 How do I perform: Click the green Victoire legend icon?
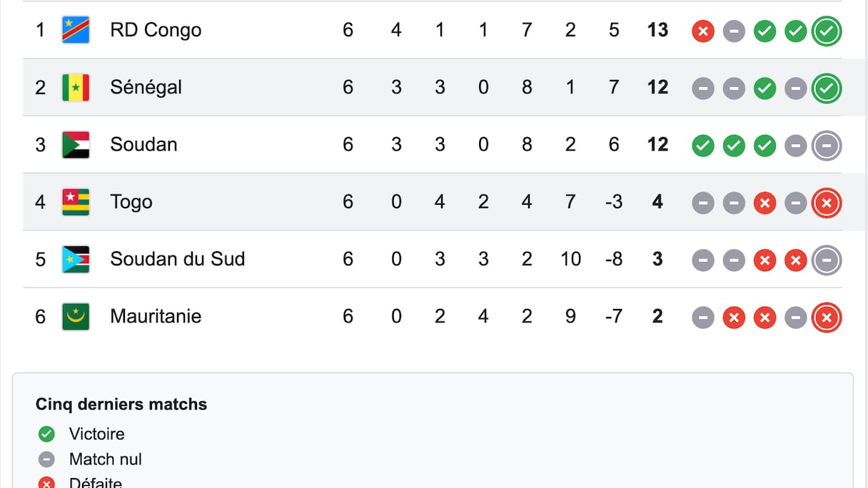pyautogui.click(x=46, y=434)
